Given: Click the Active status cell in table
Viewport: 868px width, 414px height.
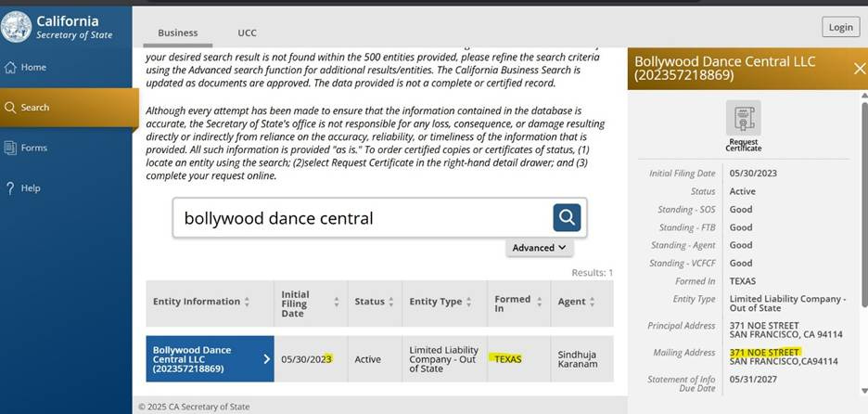Looking at the screenshot, I should 375,359.
